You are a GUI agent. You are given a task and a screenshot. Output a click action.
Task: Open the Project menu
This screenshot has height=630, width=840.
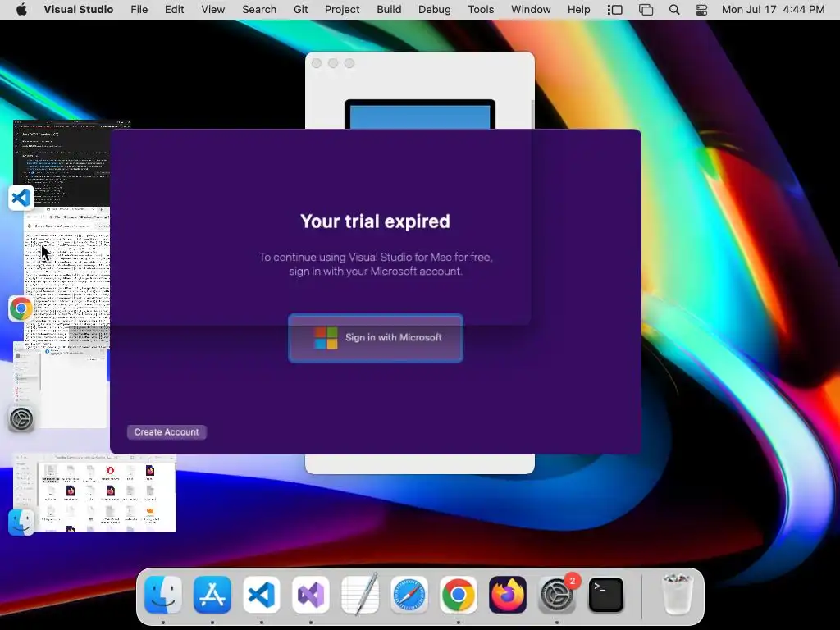(x=342, y=10)
